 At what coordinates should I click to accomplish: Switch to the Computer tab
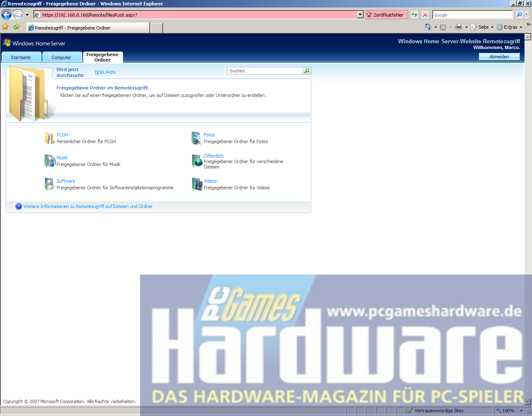(x=62, y=57)
